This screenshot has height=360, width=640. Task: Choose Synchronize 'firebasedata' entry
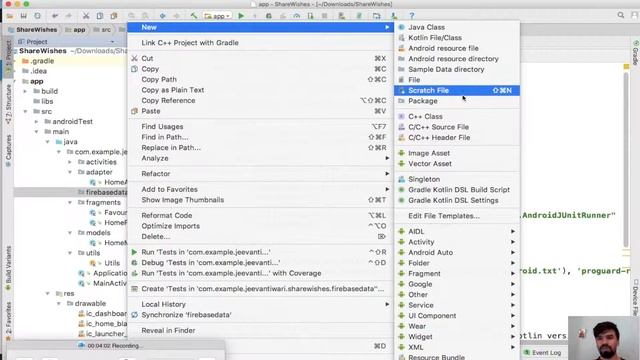tap(260, 315)
